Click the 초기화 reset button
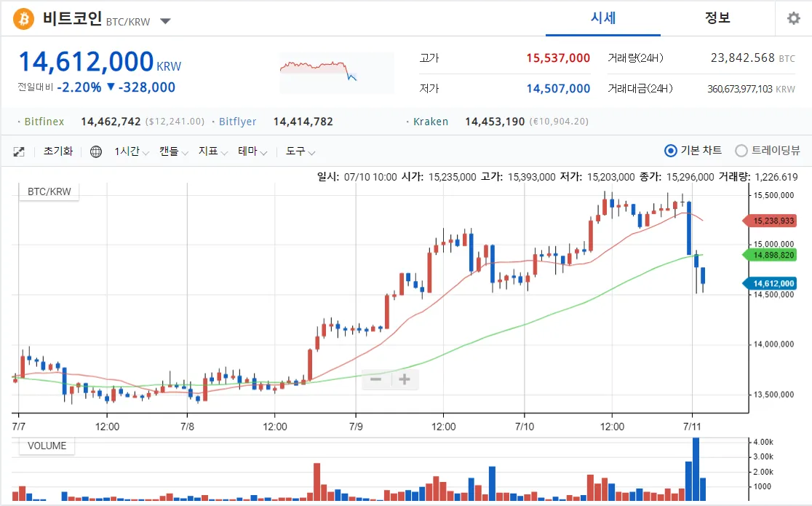This screenshot has height=506, width=812. click(x=58, y=151)
